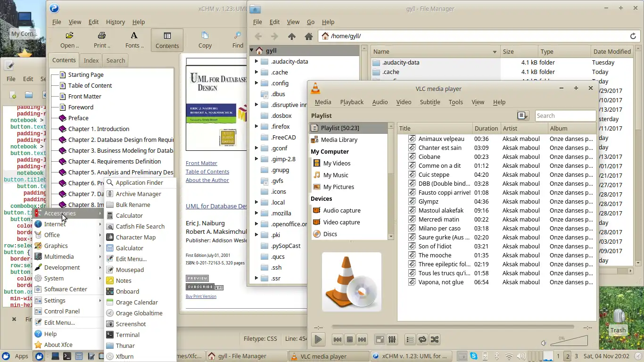
Task: Click the home icon in File Manager toolbar
Action: 309,36
